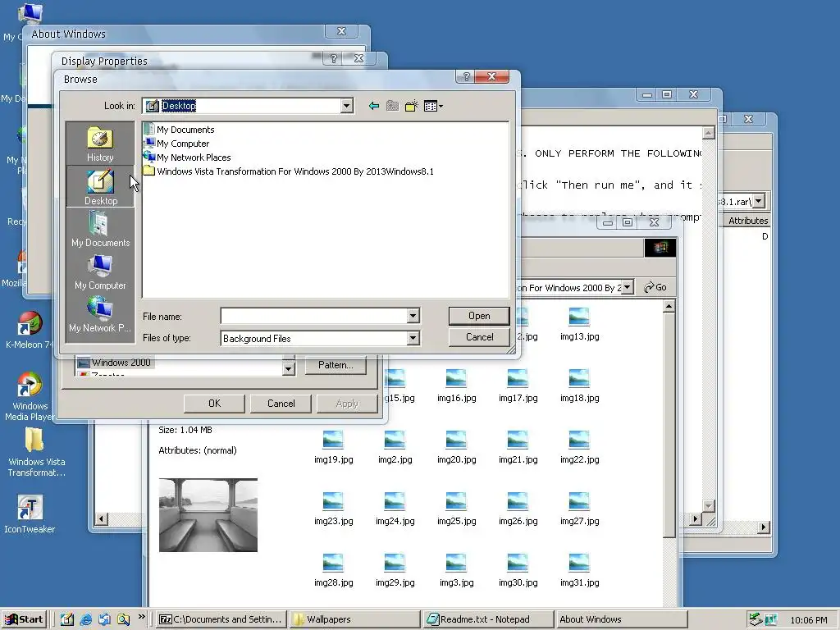The width and height of the screenshot is (840, 630).
Task: Select img22.jpg in Wallpapers window
Action: (x=579, y=447)
